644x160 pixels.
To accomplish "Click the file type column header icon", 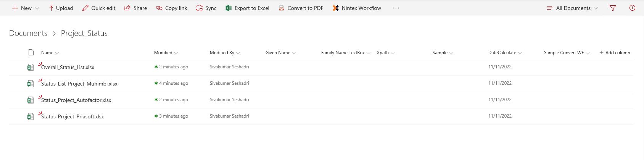I will point(31,52).
